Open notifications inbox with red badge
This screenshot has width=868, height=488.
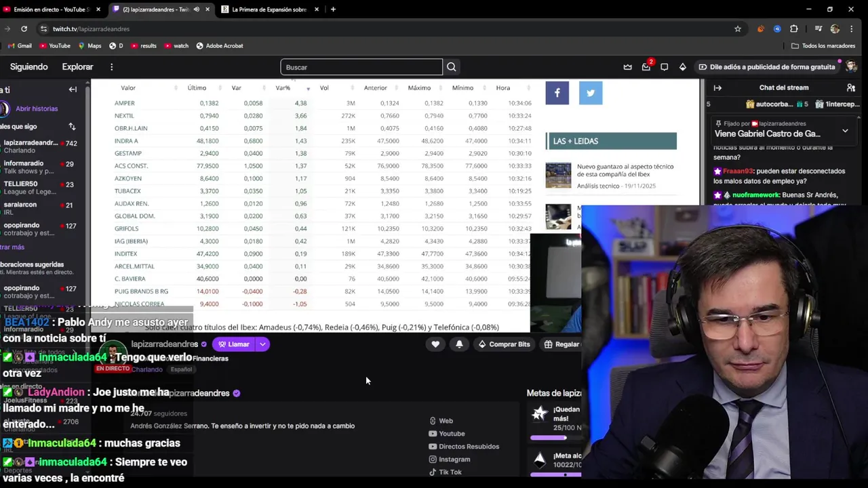(646, 66)
